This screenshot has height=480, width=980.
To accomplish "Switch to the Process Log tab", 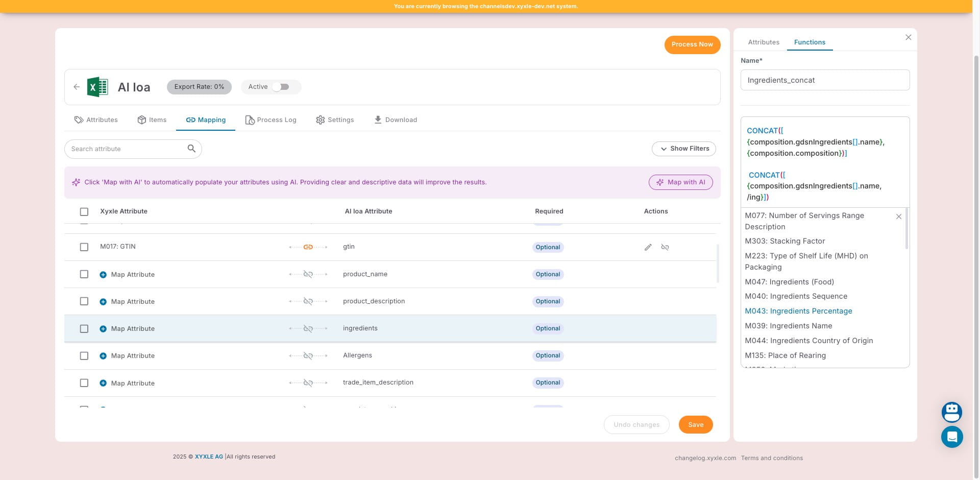I will pyautogui.click(x=271, y=120).
